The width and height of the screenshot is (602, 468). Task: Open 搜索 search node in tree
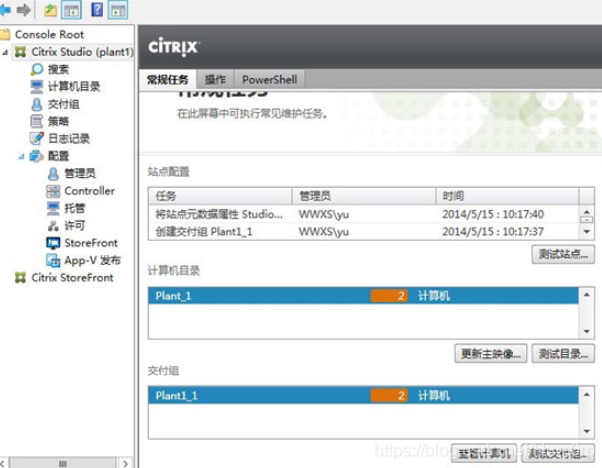click(57, 69)
